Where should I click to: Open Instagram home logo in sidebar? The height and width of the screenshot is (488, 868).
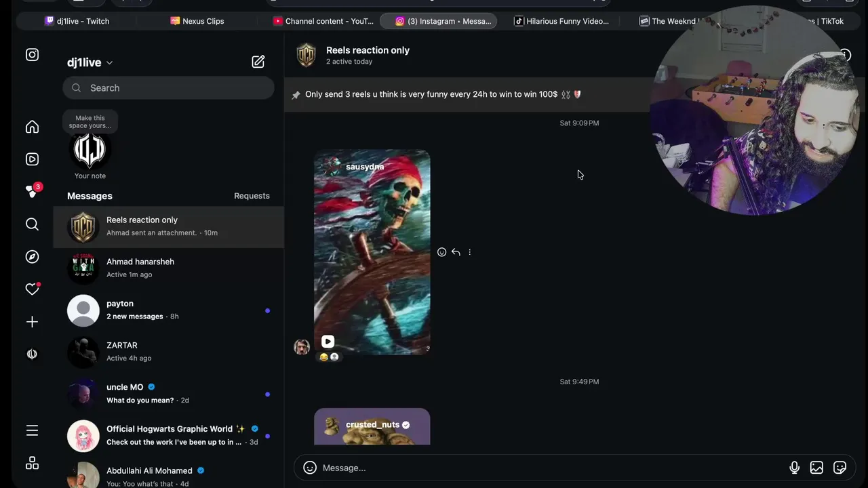(32, 55)
